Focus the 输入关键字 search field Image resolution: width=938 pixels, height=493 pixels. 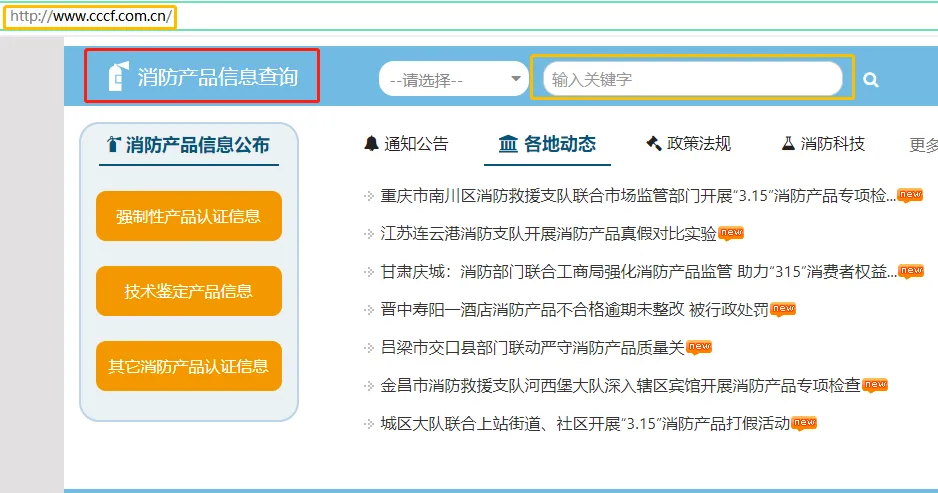click(x=692, y=79)
